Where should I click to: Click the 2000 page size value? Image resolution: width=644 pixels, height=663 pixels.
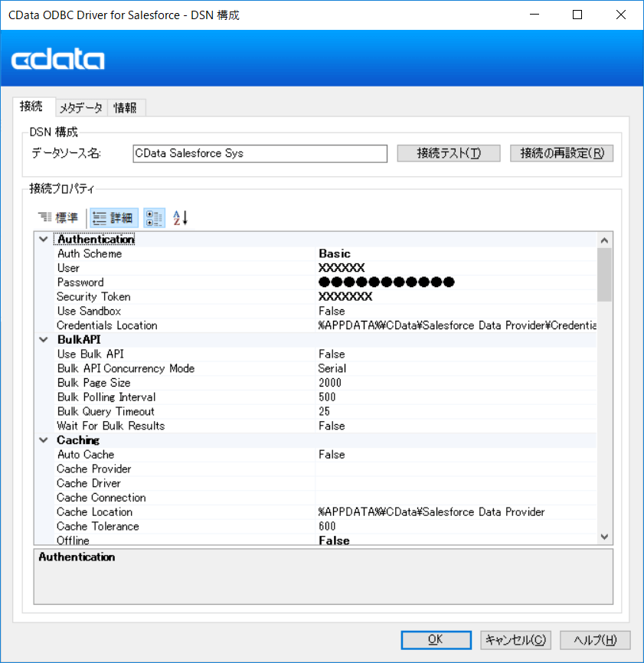(330, 383)
